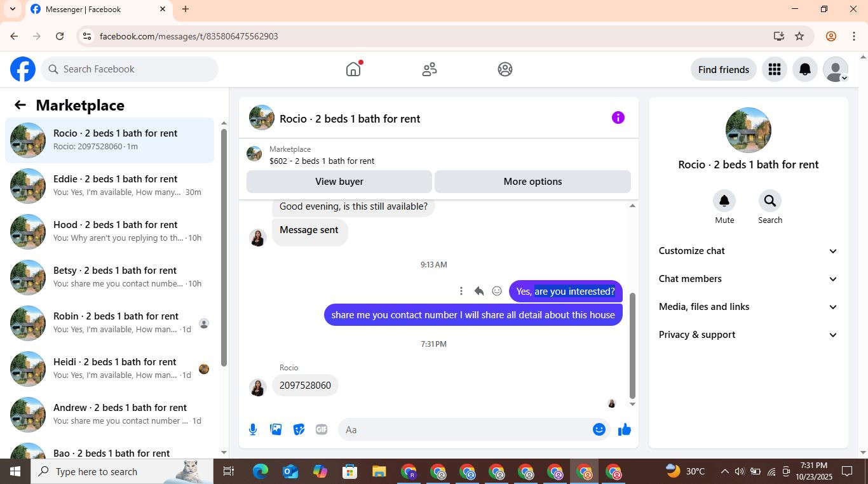The image size is (868, 484).
Task: Open Robin conversation in the list
Action: [x=109, y=323]
